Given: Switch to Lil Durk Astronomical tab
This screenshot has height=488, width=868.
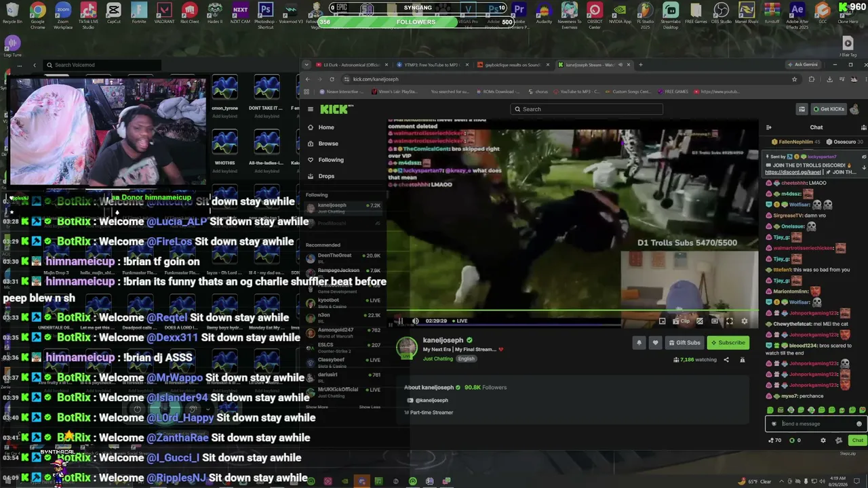Looking at the screenshot, I should (x=351, y=65).
